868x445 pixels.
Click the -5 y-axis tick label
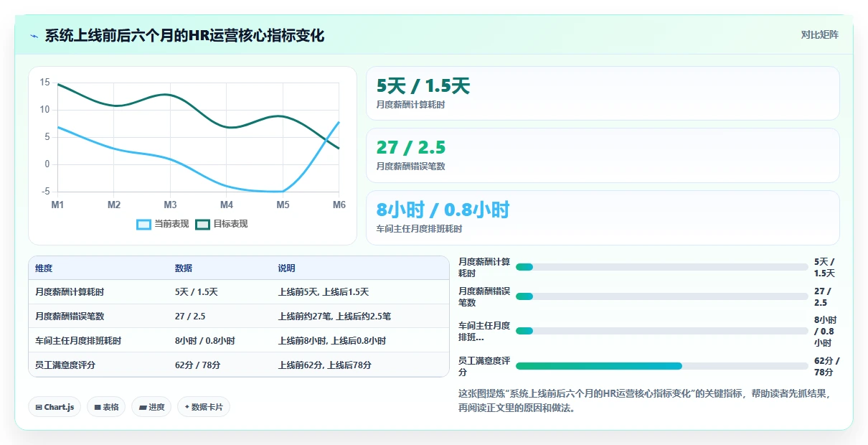click(x=46, y=192)
